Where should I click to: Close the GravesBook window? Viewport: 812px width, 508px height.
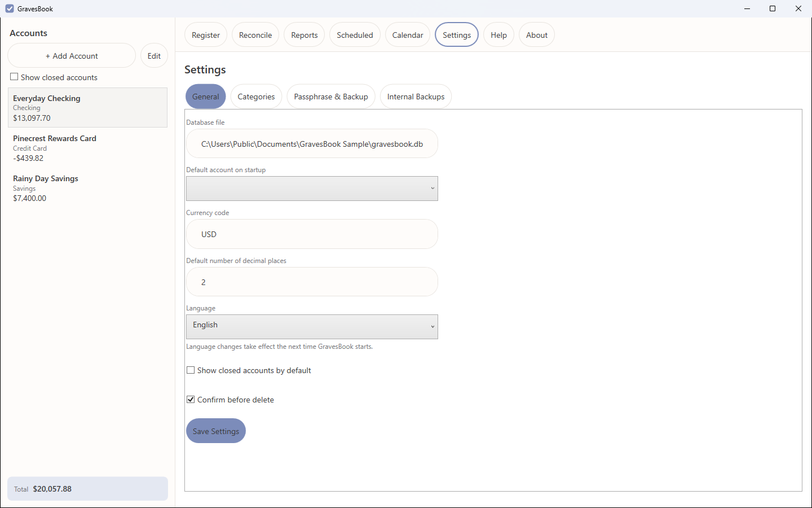[x=798, y=8]
